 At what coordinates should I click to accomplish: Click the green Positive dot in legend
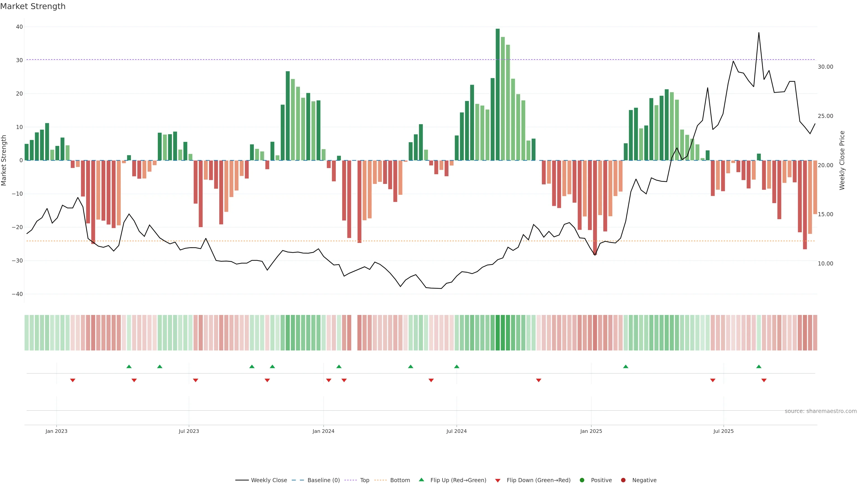582,480
